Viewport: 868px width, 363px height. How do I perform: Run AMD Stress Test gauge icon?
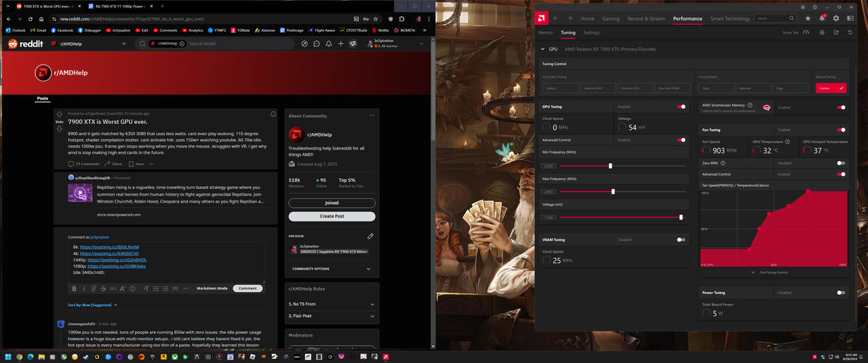pos(806,33)
